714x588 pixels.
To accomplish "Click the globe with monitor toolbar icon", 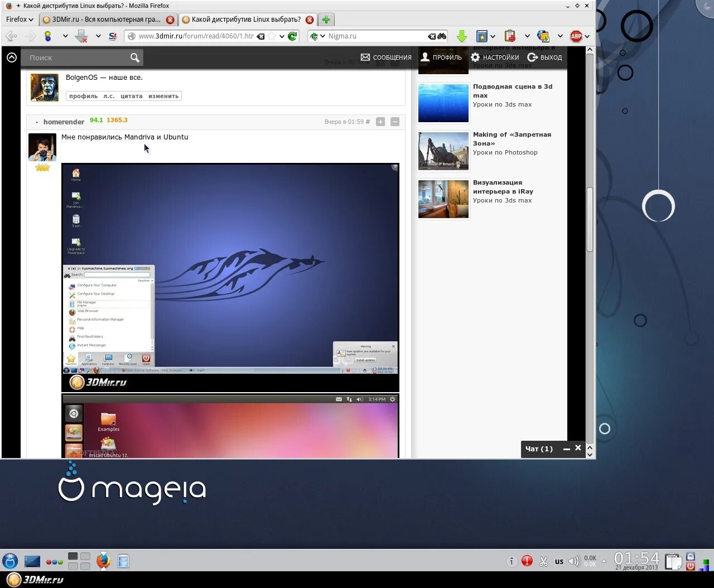I will (x=543, y=36).
